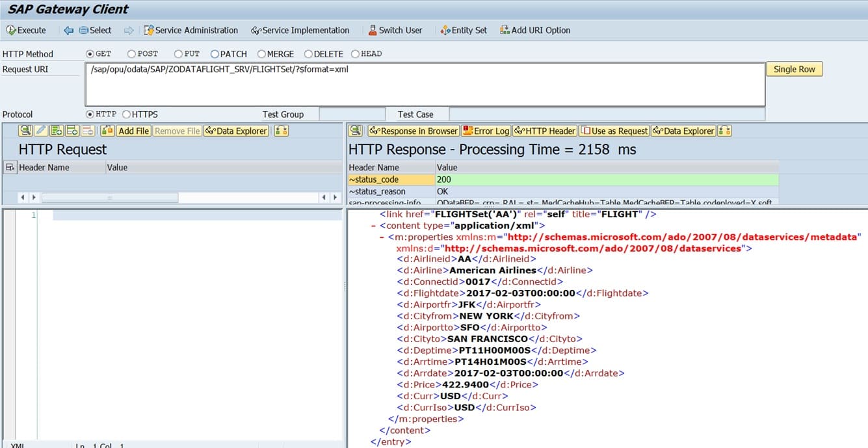The image size is (868, 448).
Task: Click the find icon in the HTTP Request toolbar
Action: coord(25,131)
